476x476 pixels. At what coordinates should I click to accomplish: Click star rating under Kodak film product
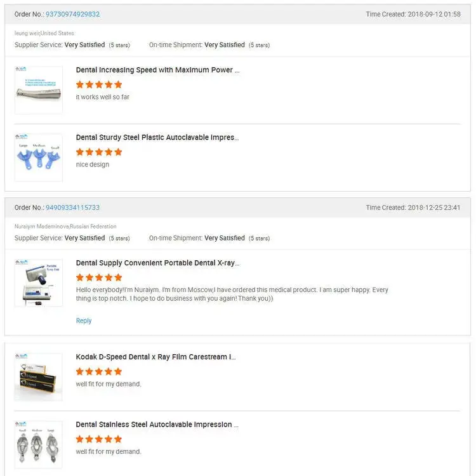click(99, 371)
